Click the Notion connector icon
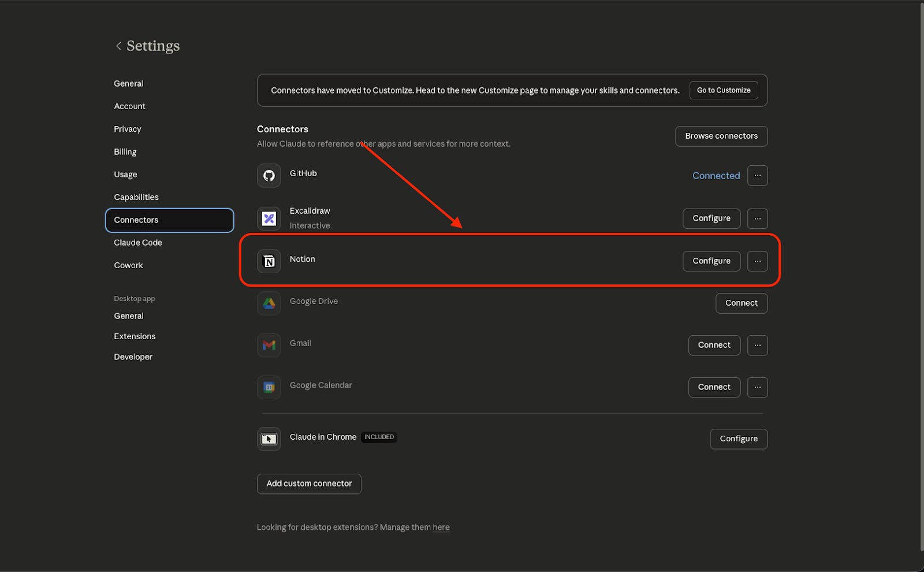The width and height of the screenshot is (924, 572). [x=269, y=261]
